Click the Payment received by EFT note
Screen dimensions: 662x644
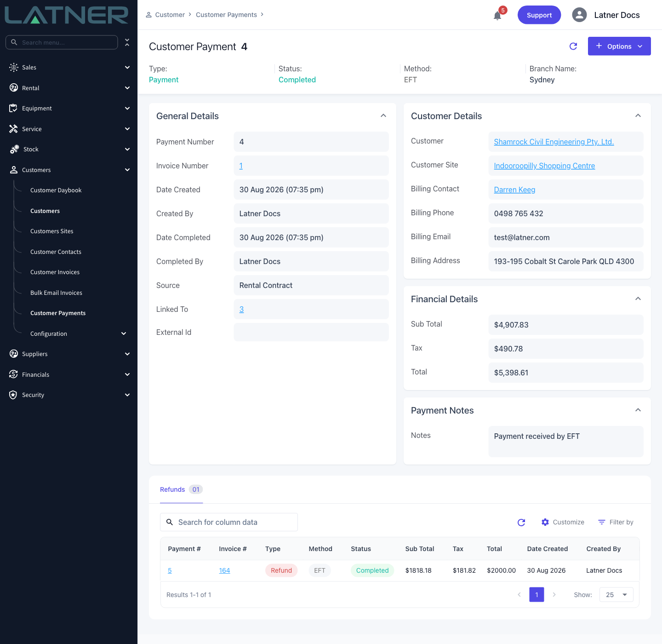536,436
